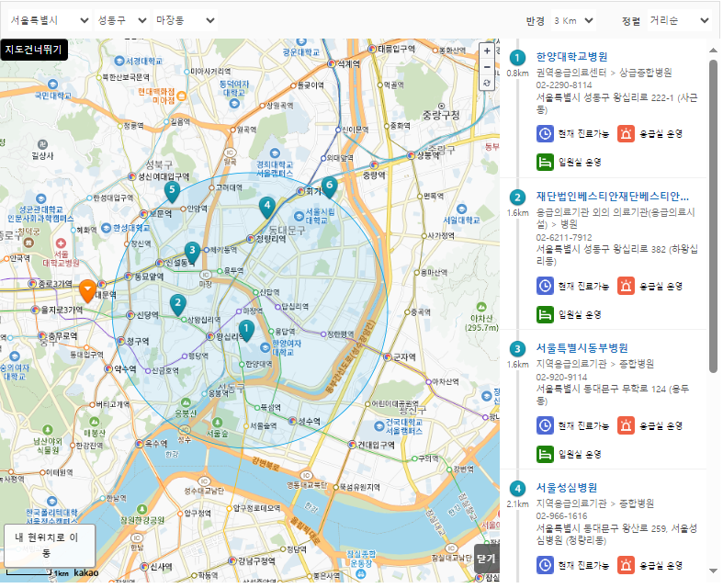
Task: Click the 닫기 close button
Action: coord(487,559)
